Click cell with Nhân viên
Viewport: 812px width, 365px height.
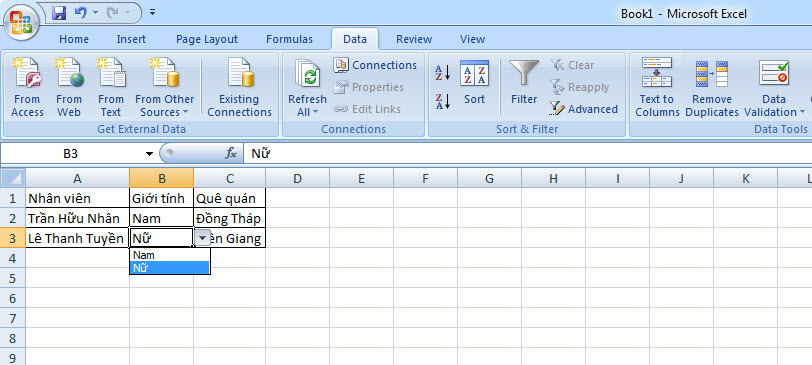pyautogui.click(x=77, y=198)
